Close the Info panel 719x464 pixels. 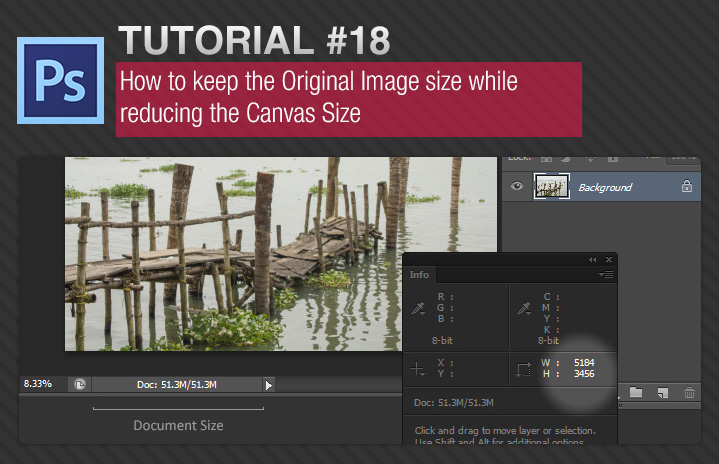[x=609, y=259]
